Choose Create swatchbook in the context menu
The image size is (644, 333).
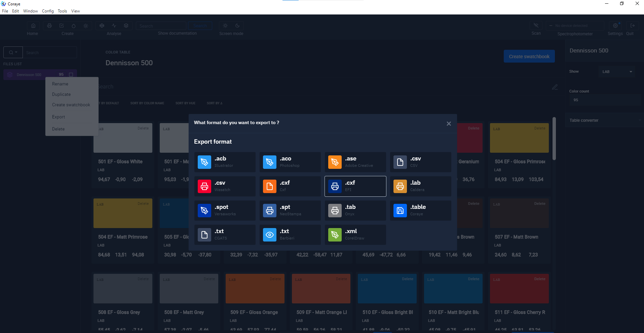coord(72,105)
